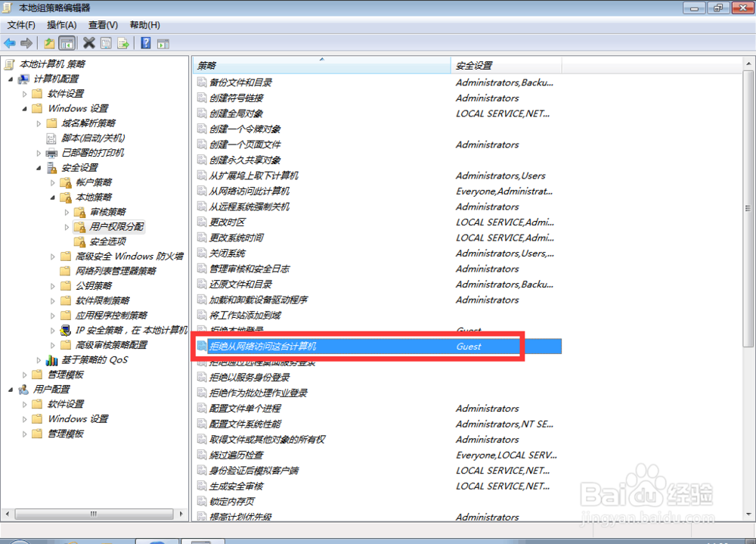Toggle the console tree pane icon
This screenshot has width=756, height=544.
(67, 43)
